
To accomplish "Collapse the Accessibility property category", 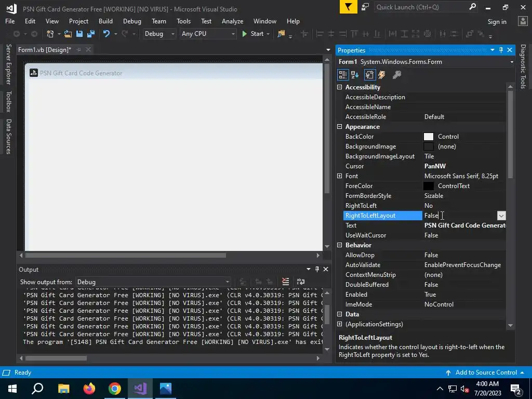I will [x=339, y=87].
